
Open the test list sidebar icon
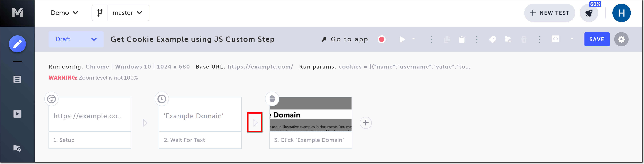(x=17, y=79)
